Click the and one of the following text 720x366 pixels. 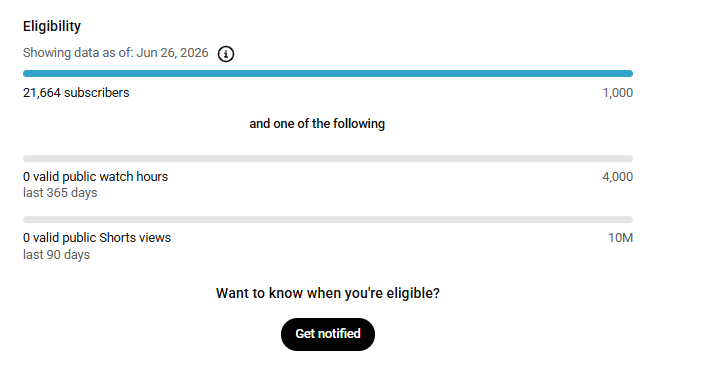(317, 124)
